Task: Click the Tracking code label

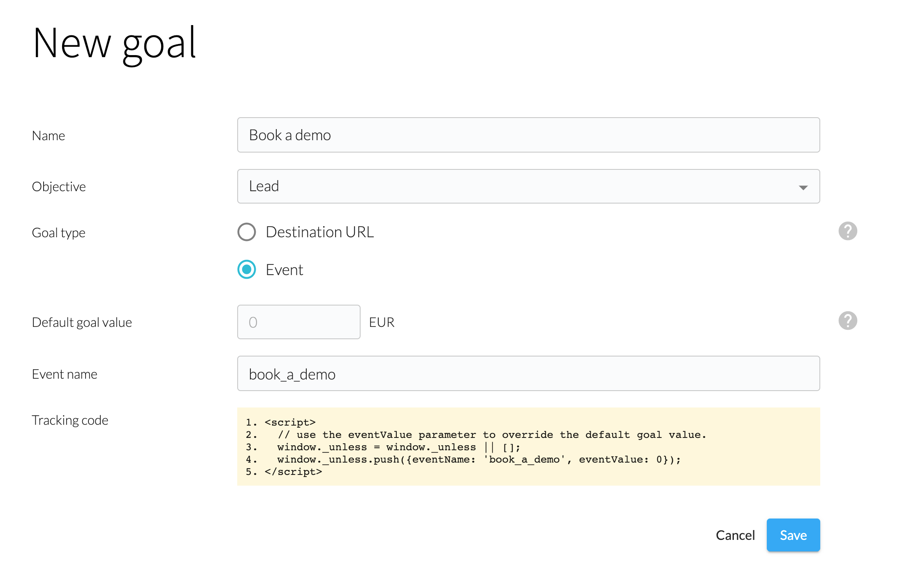Action: 70,420
